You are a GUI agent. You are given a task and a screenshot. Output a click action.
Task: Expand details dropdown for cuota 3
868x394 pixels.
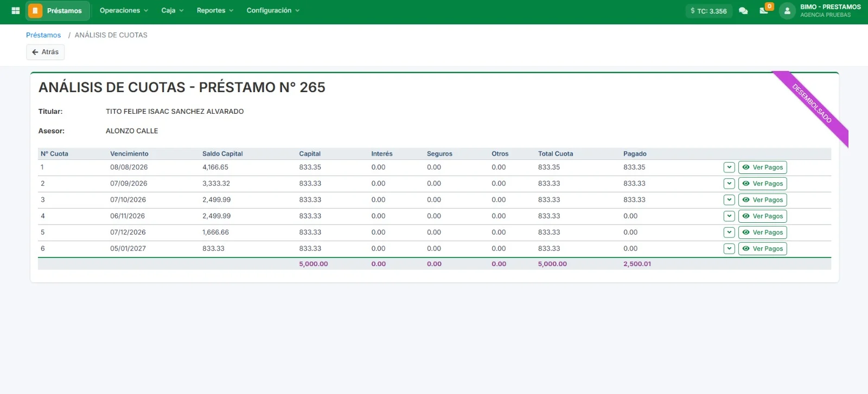[x=729, y=200]
